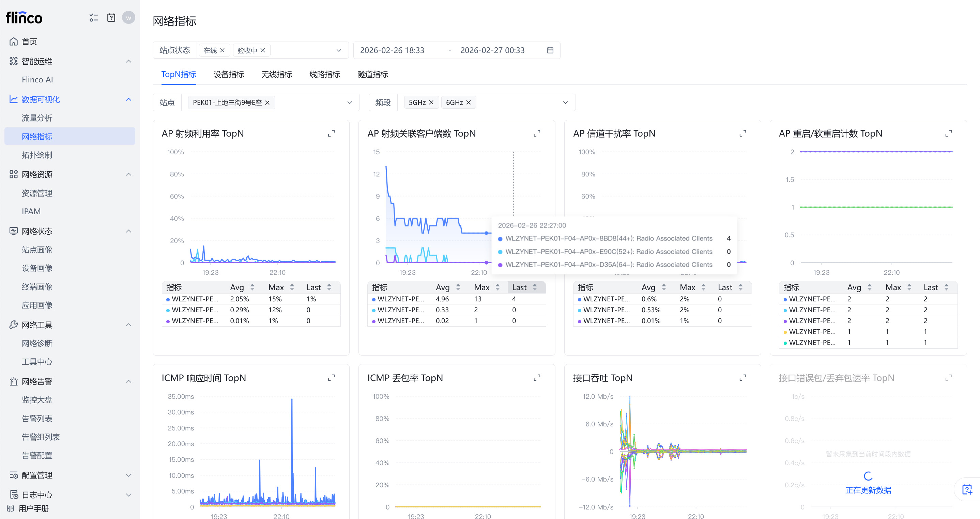Expand the ICMP 响应时间 TopN chart fullscreen

(x=331, y=378)
